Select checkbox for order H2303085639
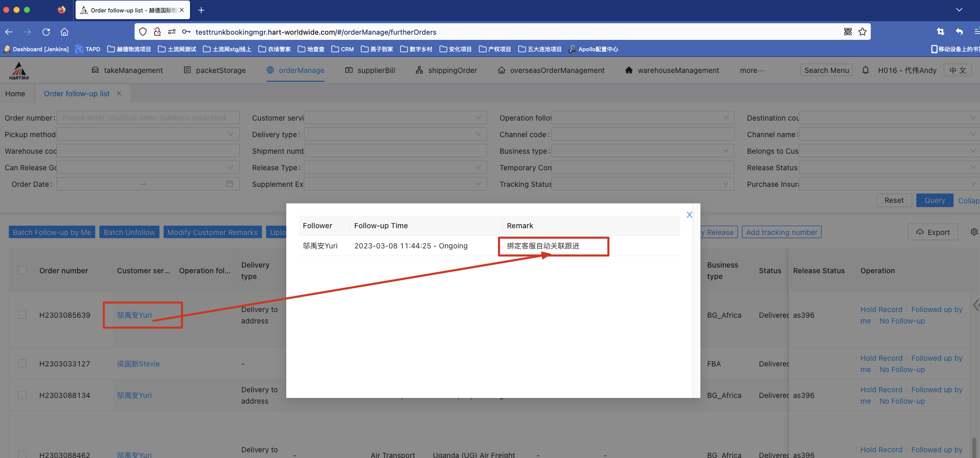The image size is (980, 458). coord(22,315)
